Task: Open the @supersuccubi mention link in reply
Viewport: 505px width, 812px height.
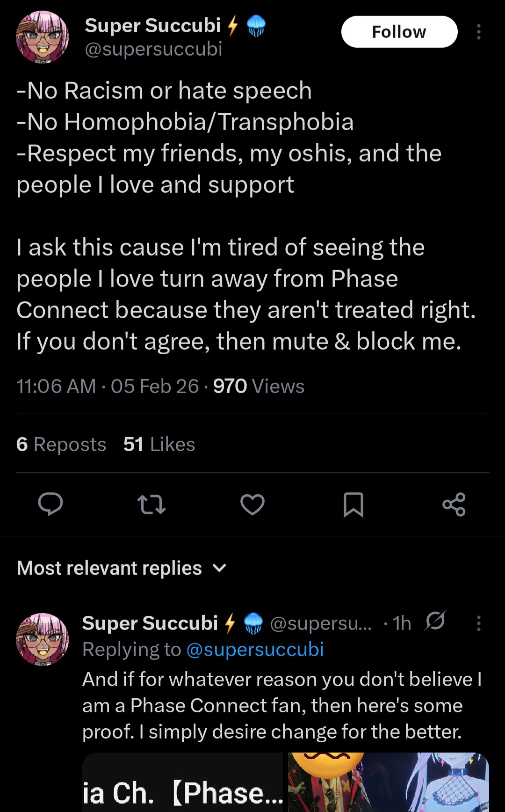Action: coord(255,650)
